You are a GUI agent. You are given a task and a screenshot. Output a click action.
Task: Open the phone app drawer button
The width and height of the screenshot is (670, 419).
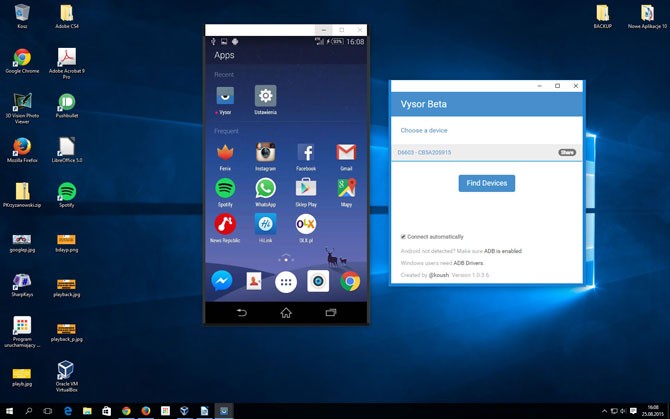(286, 281)
